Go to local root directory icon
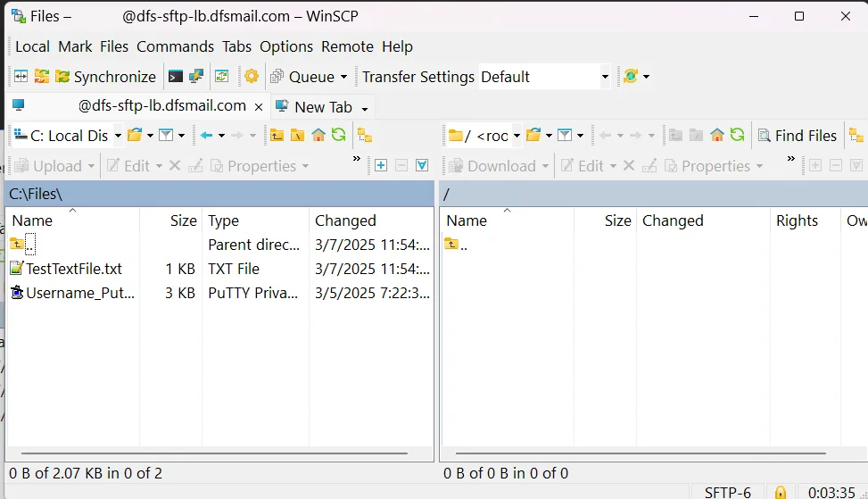 coord(297,135)
